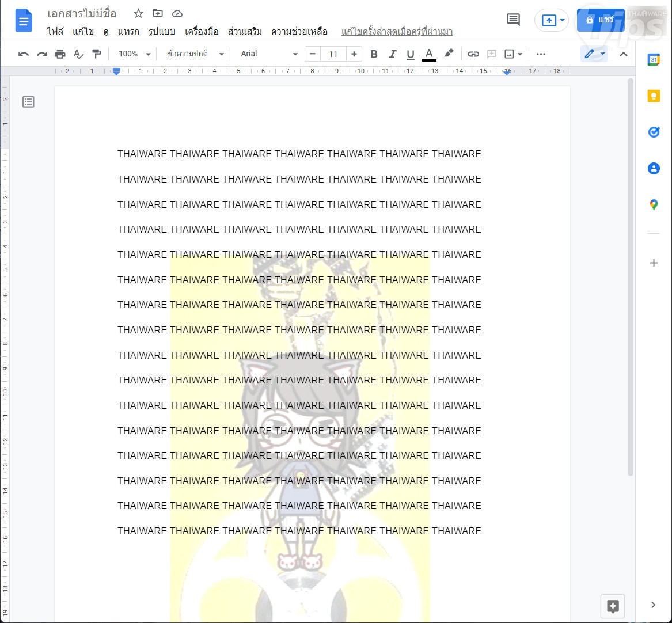672x623 pixels.
Task: Activate the paint format tool
Action: pos(97,54)
